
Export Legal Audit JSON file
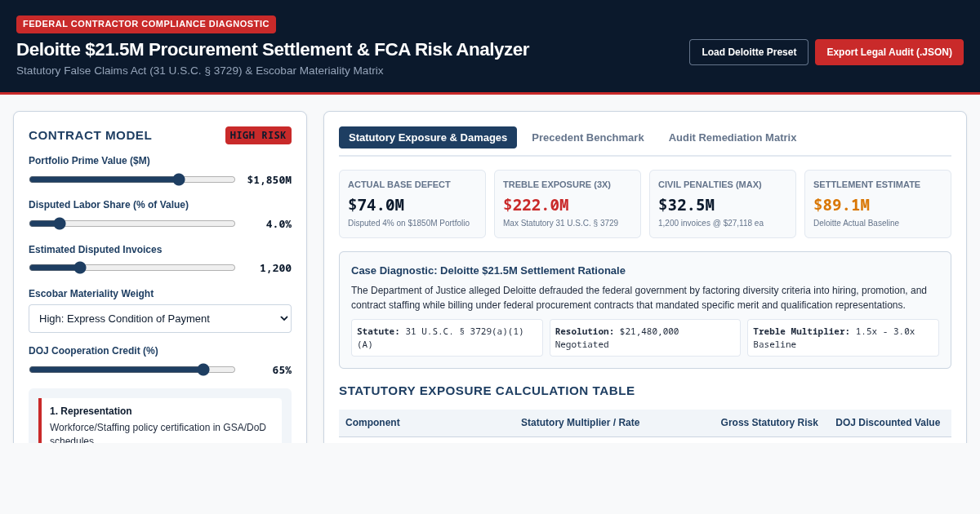(x=889, y=52)
